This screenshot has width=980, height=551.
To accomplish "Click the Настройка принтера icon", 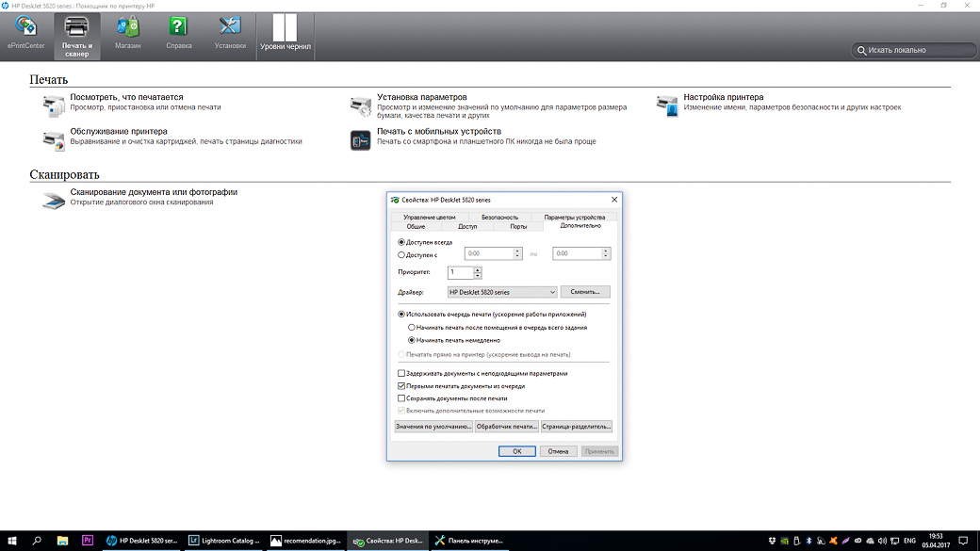I will pyautogui.click(x=667, y=105).
